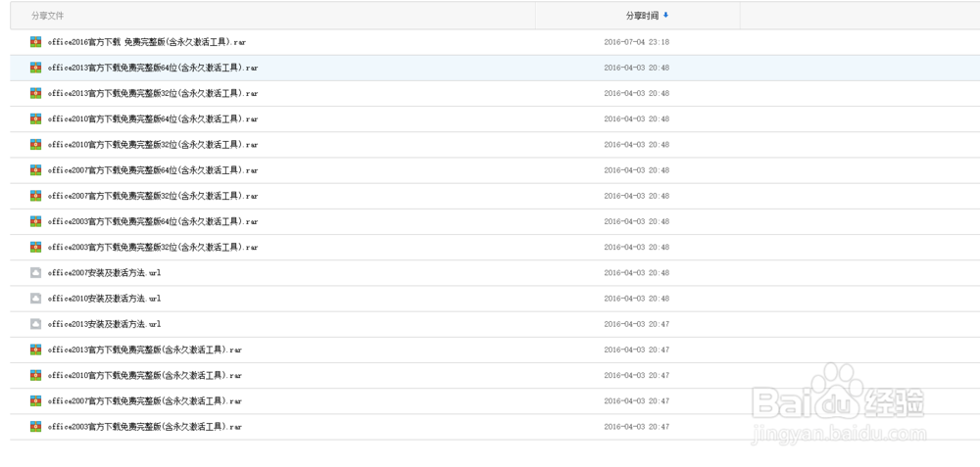
Task: Click the 分享时间 column header label
Action: pos(641,16)
